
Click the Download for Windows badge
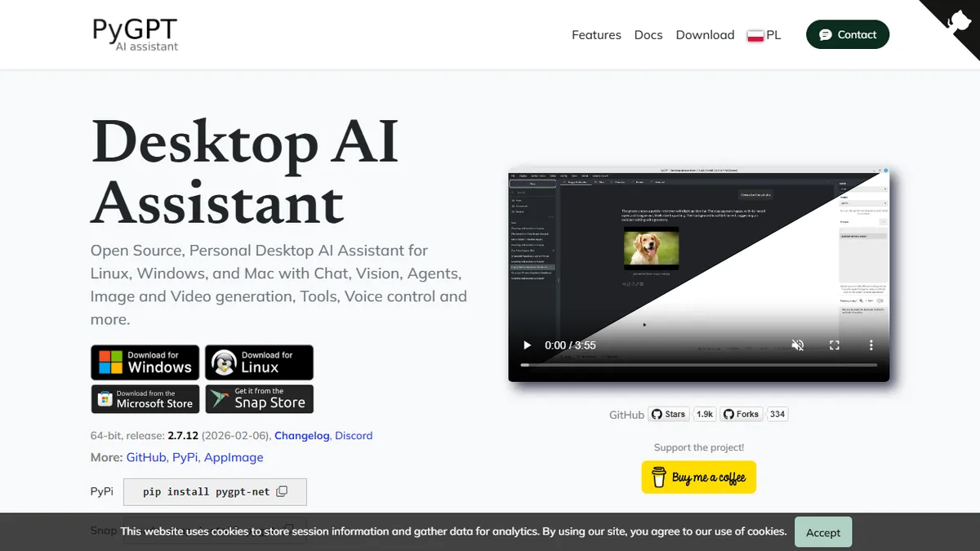click(x=145, y=362)
